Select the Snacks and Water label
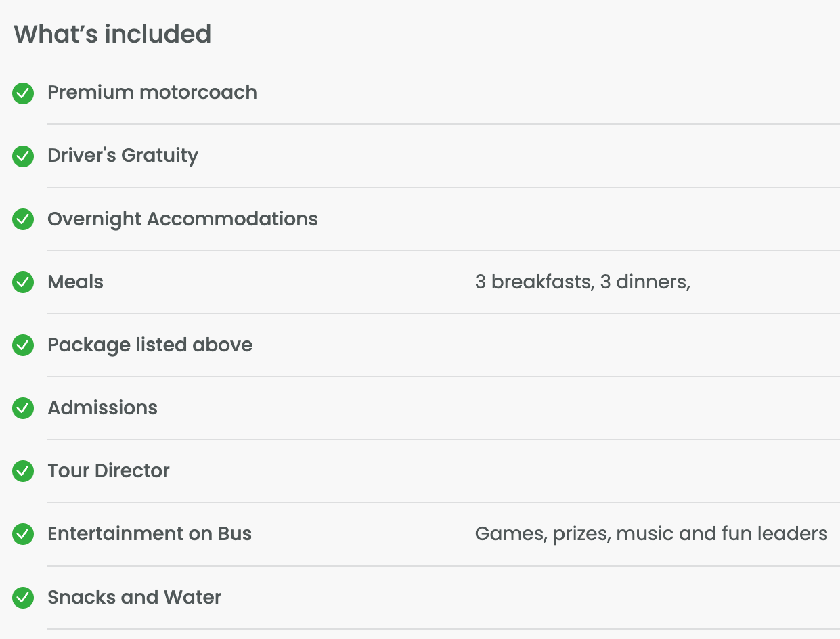This screenshot has height=639, width=840. (x=134, y=597)
